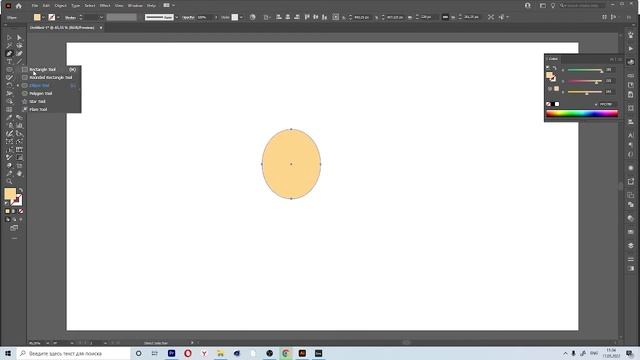This screenshot has height=360, width=640.
Task: Open the Layers panel icon in the dock
Action: click(x=631, y=245)
